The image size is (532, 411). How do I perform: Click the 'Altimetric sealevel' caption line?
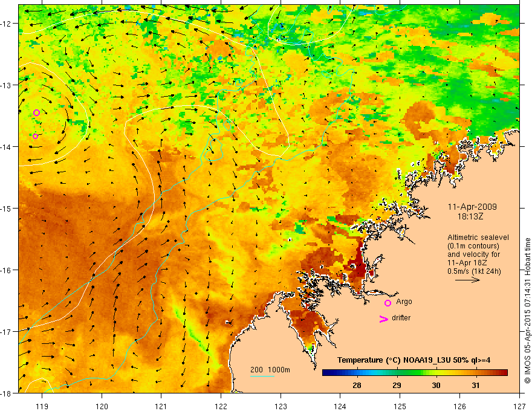point(478,238)
